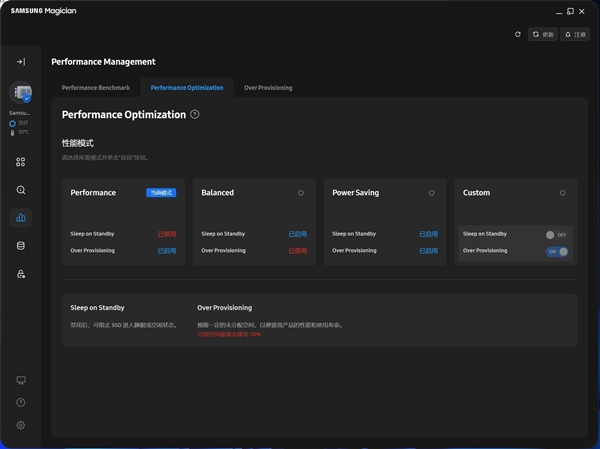
Task: Close the Samsung Magician window
Action: tap(582, 11)
